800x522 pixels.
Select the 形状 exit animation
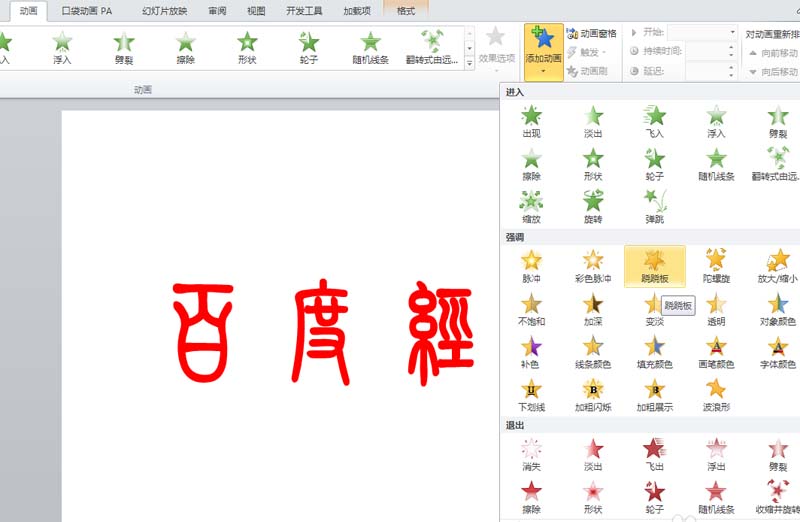pos(593,498)
